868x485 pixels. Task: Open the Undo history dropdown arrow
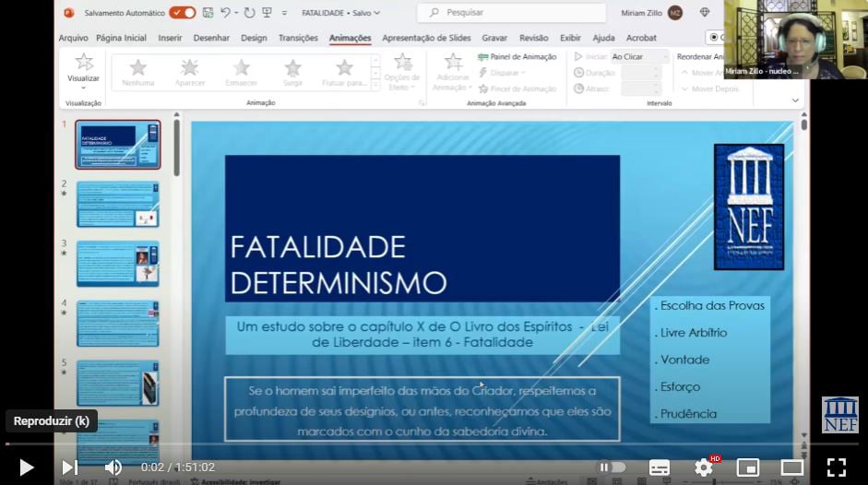pyautogui.click(x=236, y=12)
